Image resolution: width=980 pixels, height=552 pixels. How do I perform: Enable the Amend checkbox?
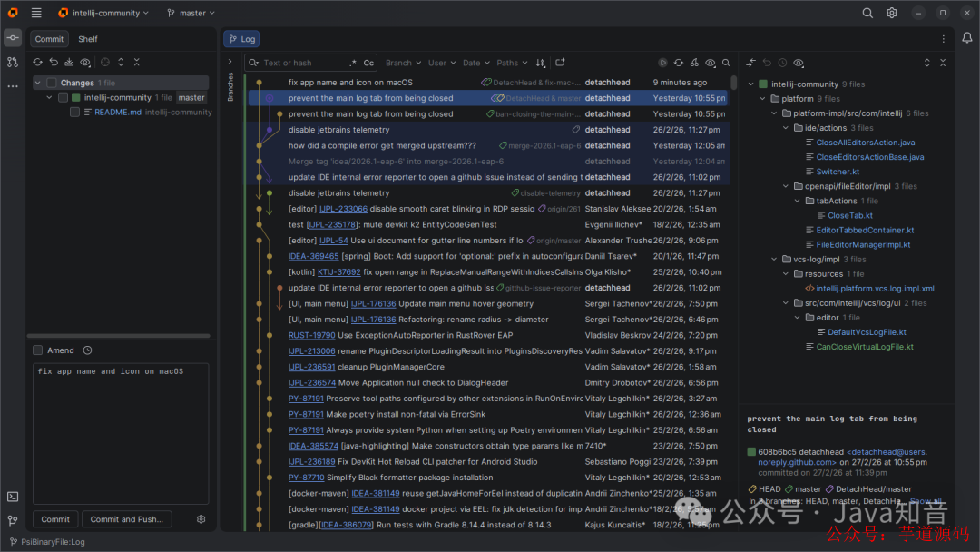tap(37, 350)
